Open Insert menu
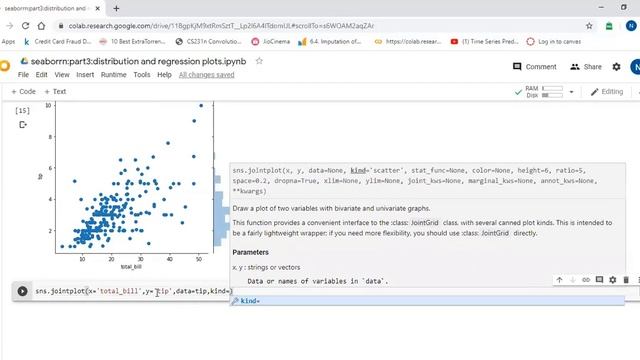Image resolution: width=640 pixels, height=360 pixels. pos(85,75)
